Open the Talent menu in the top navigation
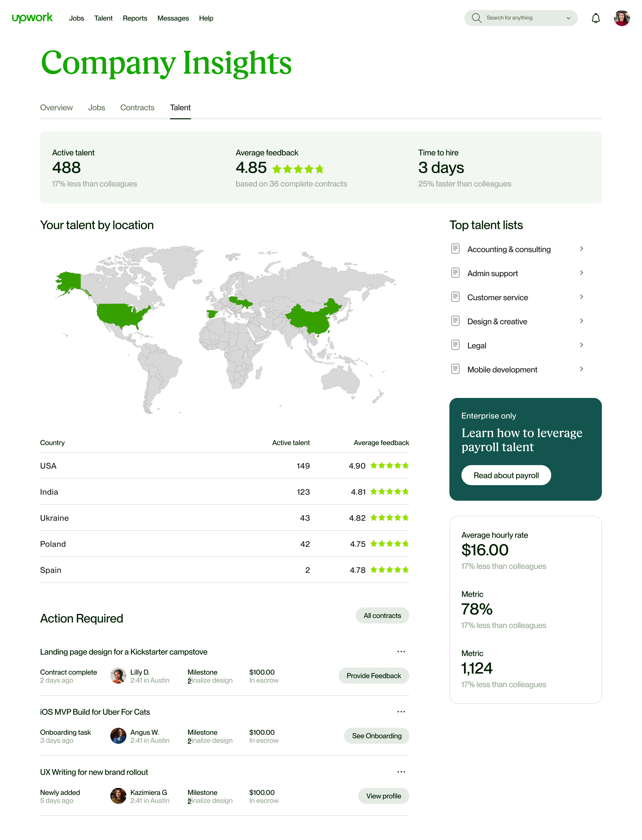642x840 pixels. click(103, 18)
